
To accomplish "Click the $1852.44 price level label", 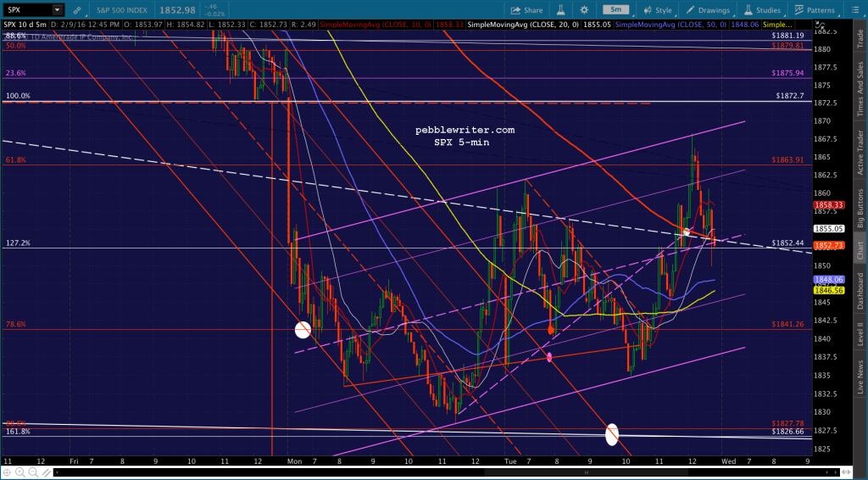I will click(787, 243).
